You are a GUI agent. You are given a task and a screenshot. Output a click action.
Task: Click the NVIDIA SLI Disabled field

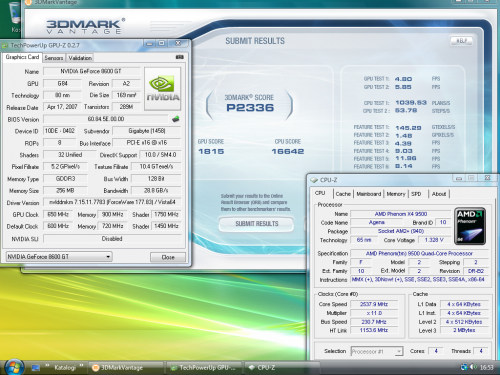[112, 239]
